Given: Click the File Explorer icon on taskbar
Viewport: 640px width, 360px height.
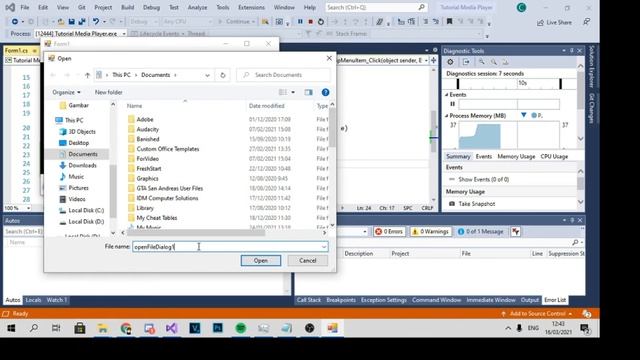Looking at the screenshot, I should click(x=103, y=328).
